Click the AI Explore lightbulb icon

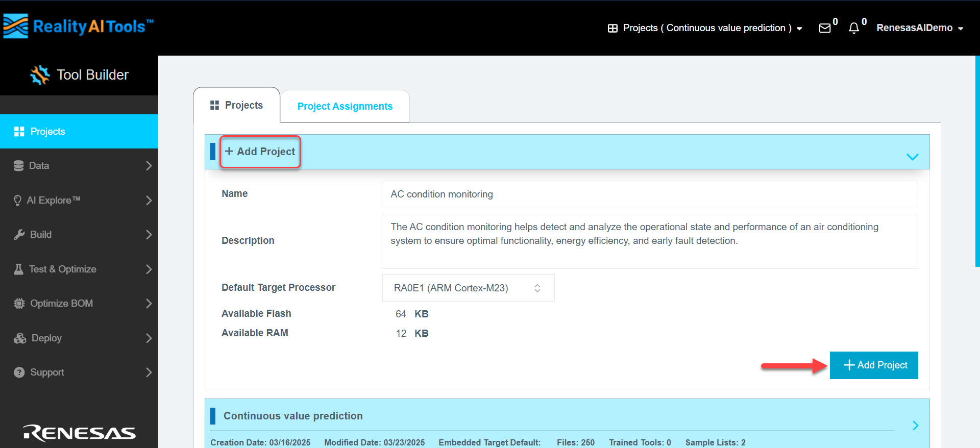18,201
